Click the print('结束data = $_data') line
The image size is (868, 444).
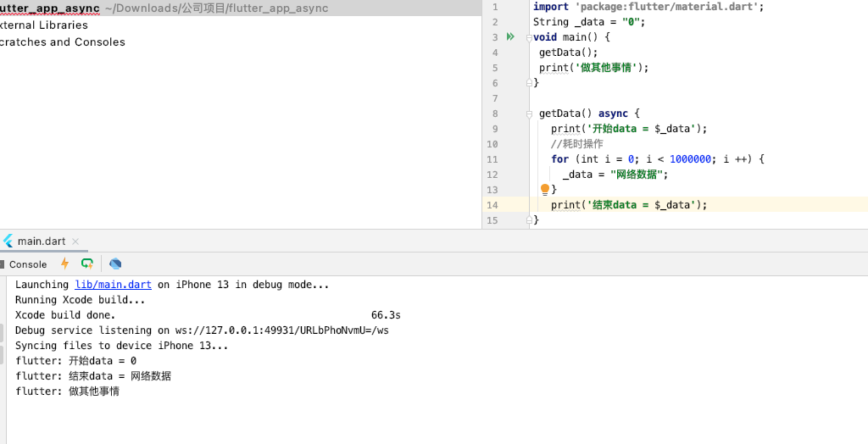tap(629, 205)
